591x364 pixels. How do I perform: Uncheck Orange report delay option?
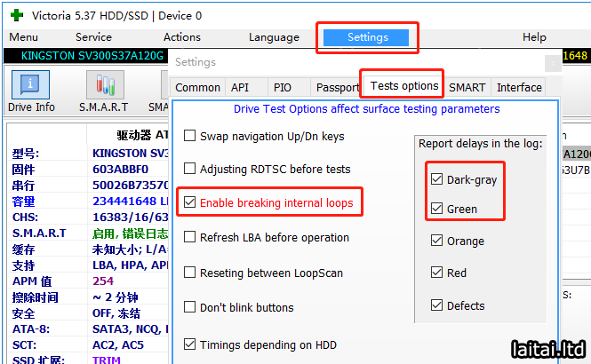coord(436,241)
